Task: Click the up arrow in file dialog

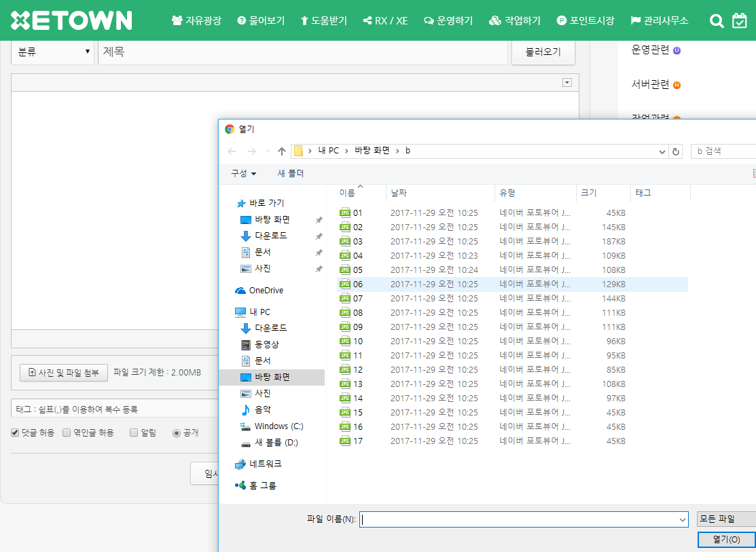Action: point(282,151)
